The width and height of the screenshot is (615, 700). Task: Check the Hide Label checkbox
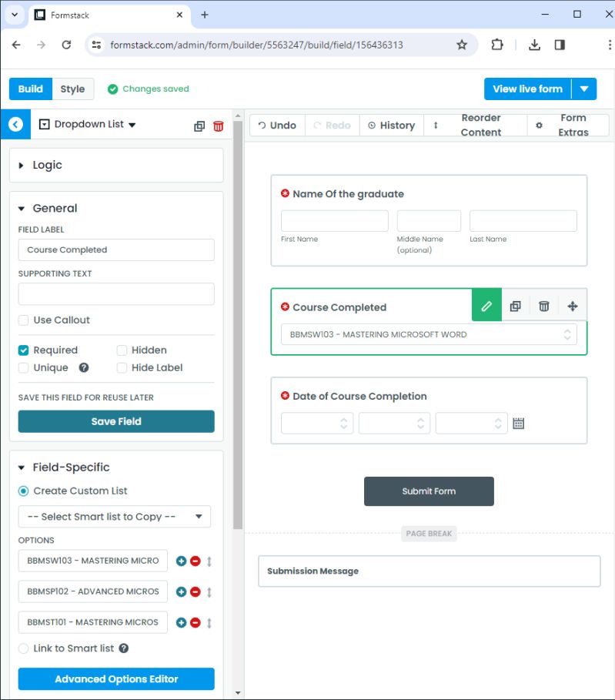tap(122, 368)
